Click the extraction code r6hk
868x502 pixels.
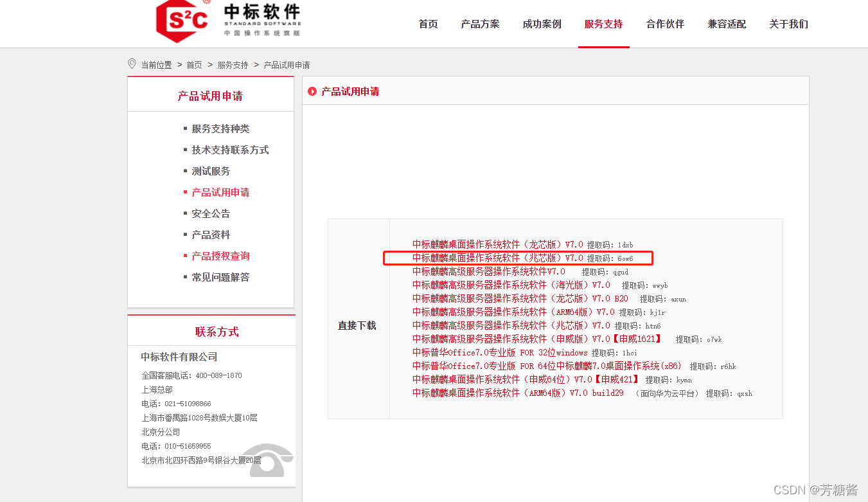tap(728, 367)
